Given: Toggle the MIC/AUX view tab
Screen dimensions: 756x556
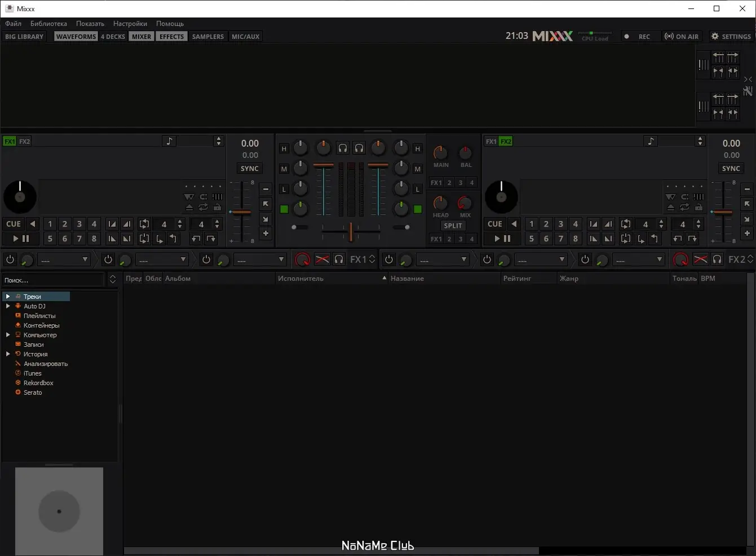Looking at the screenshot, I should (x=246, y=37).
